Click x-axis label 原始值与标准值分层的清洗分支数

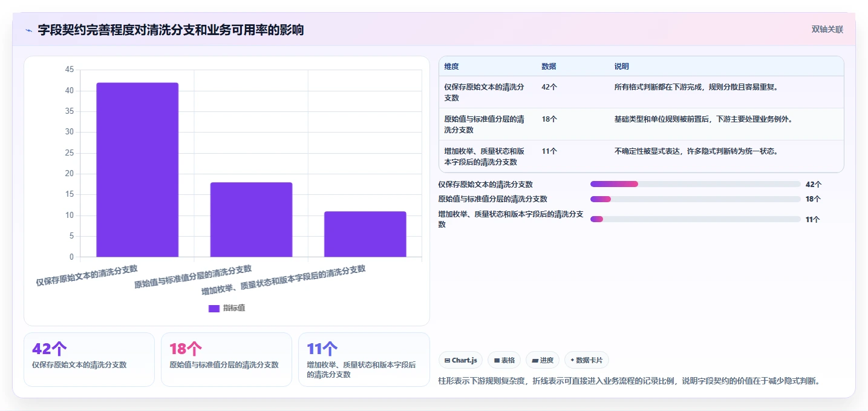tap(193, 278)
